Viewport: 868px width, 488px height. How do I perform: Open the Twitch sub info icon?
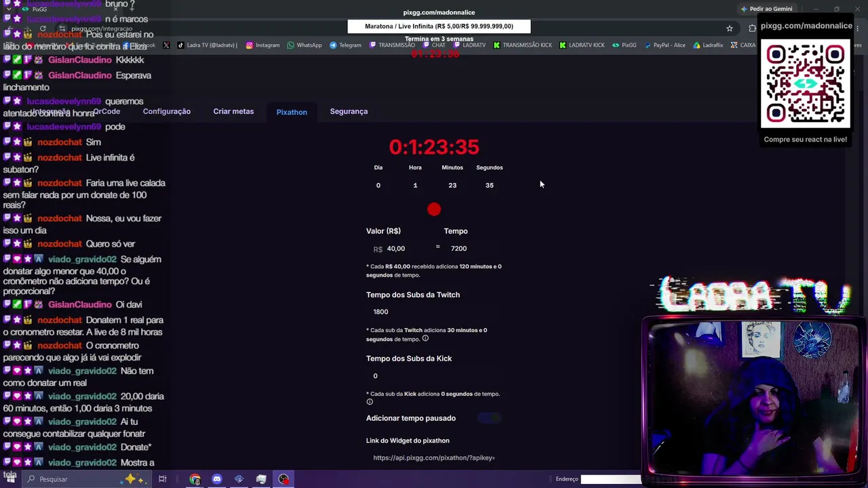[x=425, y=338]
